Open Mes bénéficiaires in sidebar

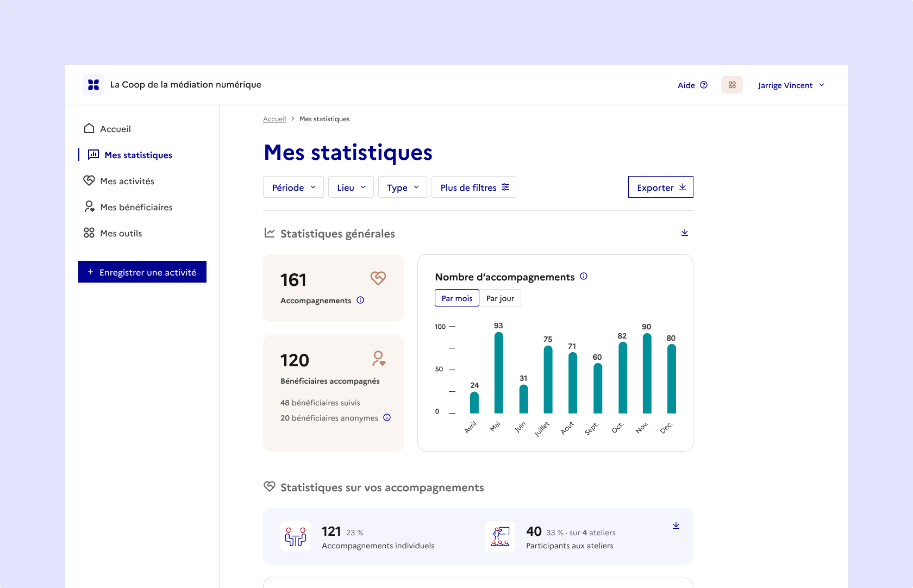(136, 207)
